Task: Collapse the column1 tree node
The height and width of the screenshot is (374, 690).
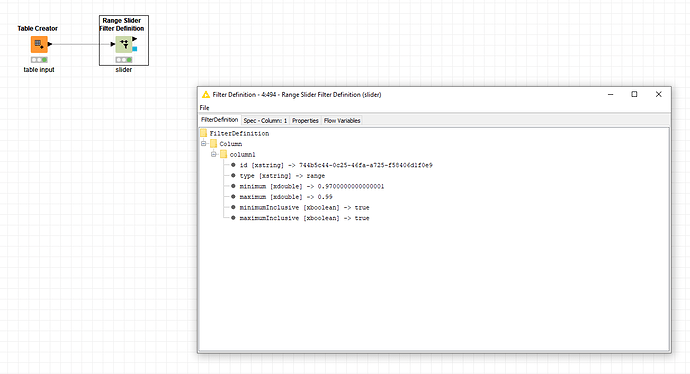Action: [x=213, y=154]
